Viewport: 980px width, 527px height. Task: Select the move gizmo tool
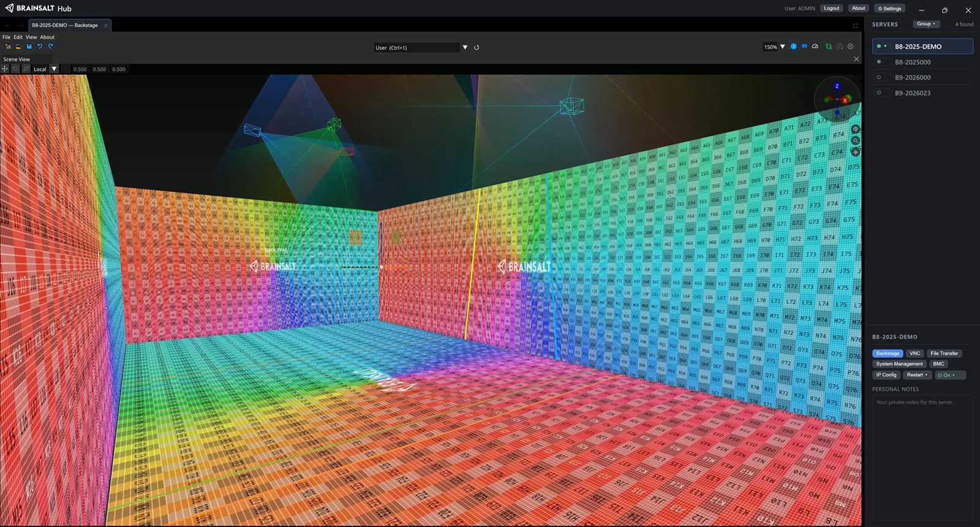(x=5, y=69)
